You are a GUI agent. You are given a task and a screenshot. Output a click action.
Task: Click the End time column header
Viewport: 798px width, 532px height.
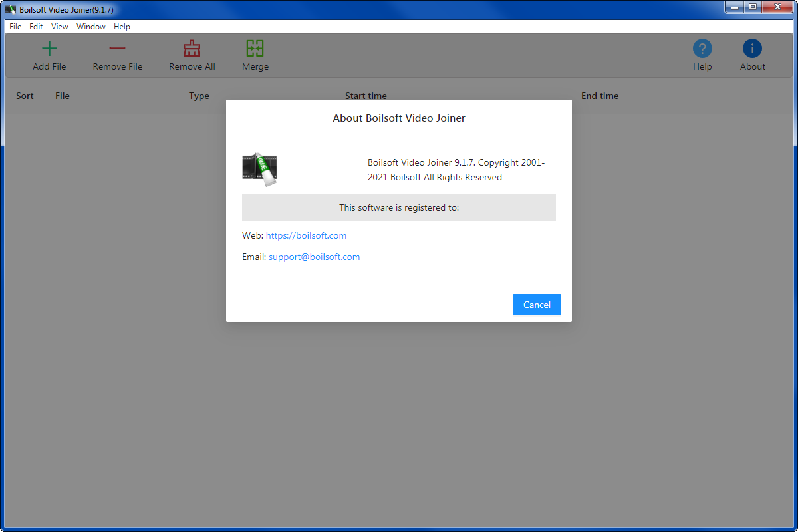coord(600,96)
